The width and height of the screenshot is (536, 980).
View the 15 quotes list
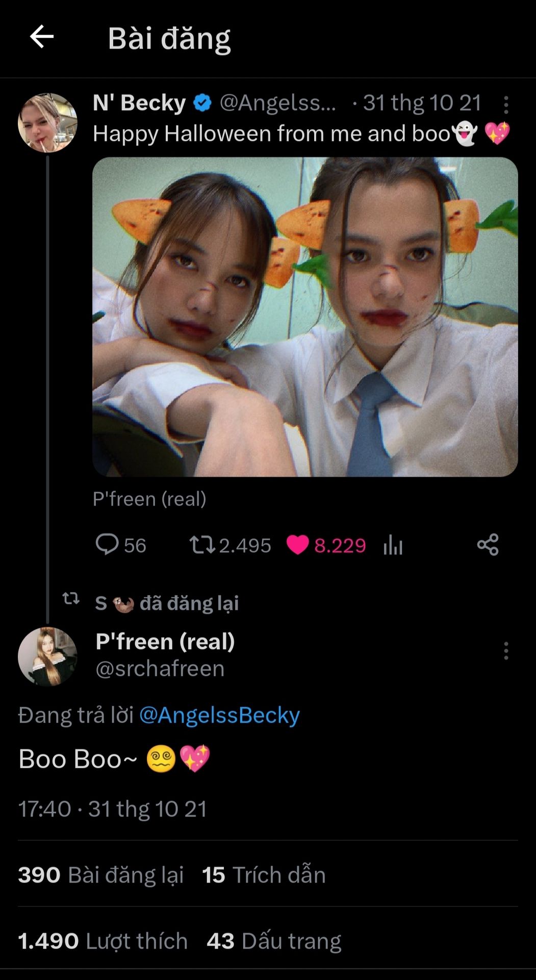(264, 875)
